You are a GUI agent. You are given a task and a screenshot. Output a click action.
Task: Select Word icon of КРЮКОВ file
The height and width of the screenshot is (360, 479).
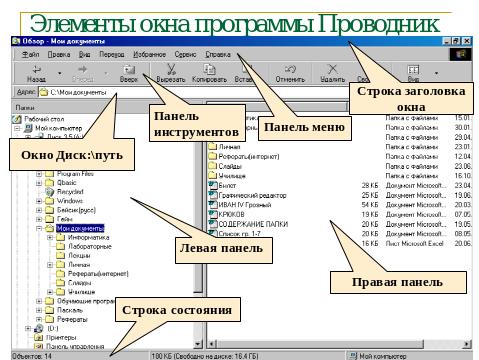[213, 214]
